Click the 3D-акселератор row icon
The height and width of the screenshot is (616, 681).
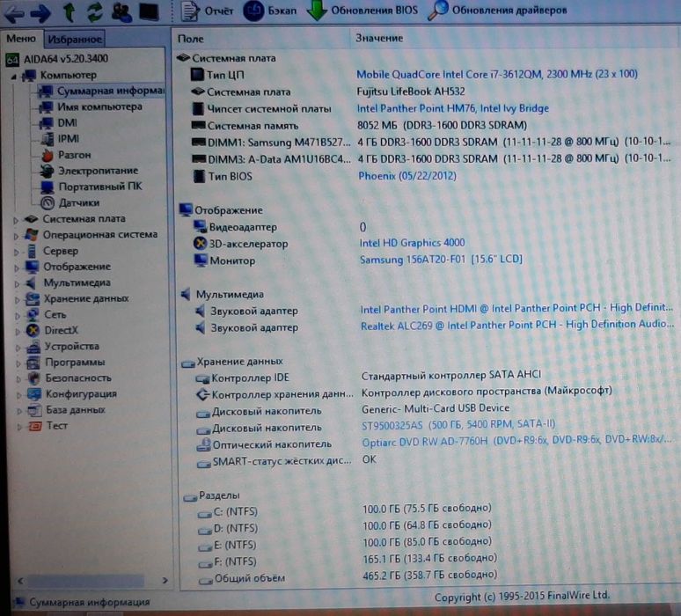[200, 243]
